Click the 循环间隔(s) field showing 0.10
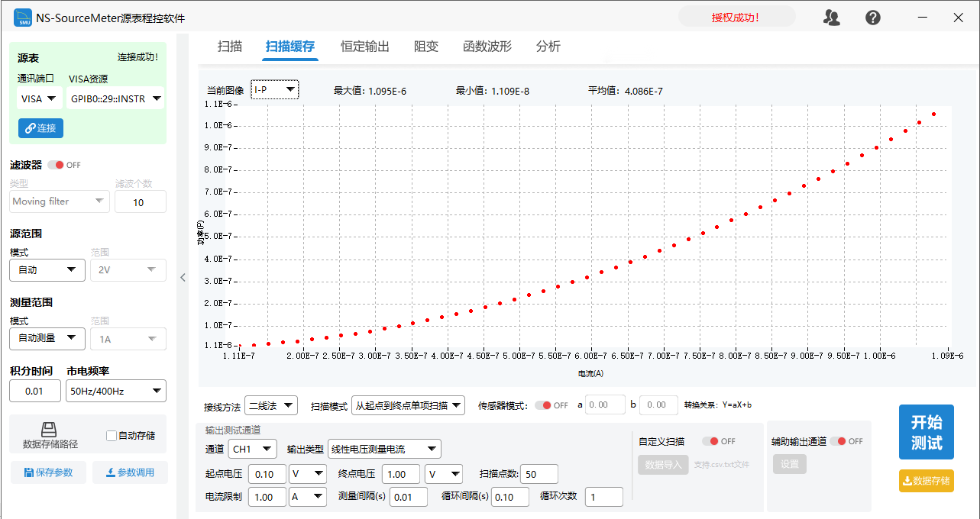The image size is (980, 519). pyautogui.click(x=510, y=497)
